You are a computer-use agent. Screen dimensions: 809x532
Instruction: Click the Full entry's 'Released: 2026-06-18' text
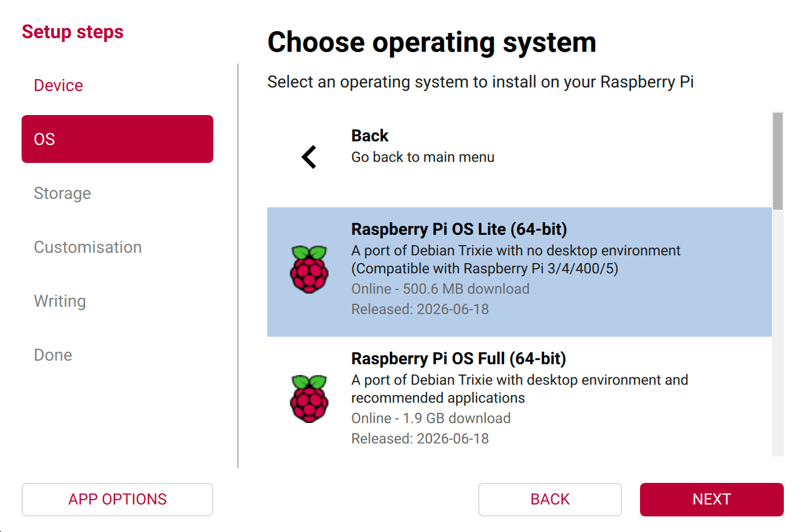420,439
